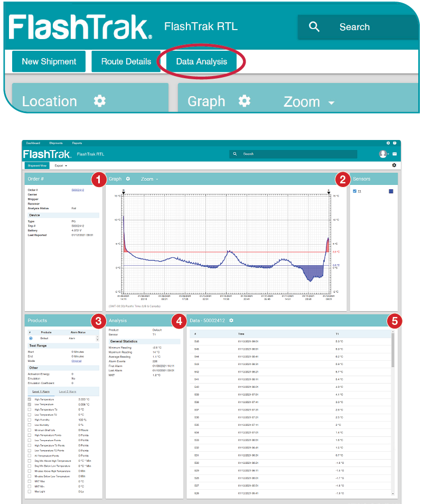This screenshot has width=423, height=504.
Task: Open the Export dropdown
Action: [x=61, y=165]
